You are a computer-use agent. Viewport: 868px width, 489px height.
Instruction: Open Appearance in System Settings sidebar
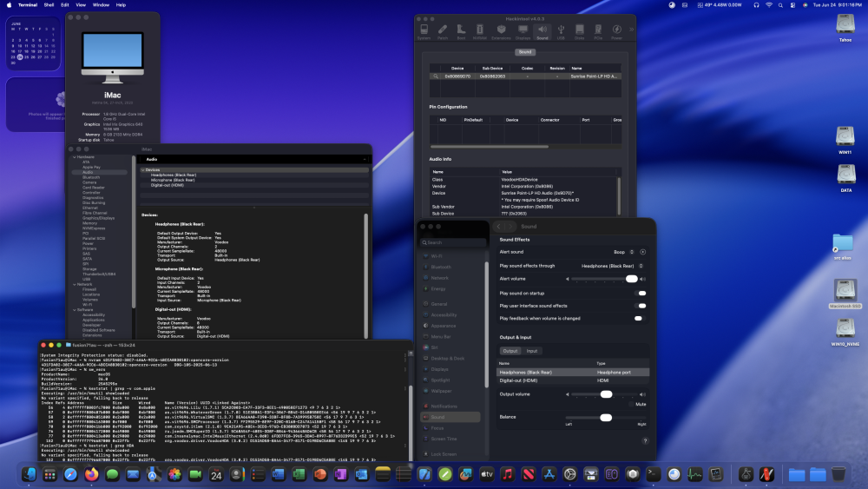click(x=444, y=326)
